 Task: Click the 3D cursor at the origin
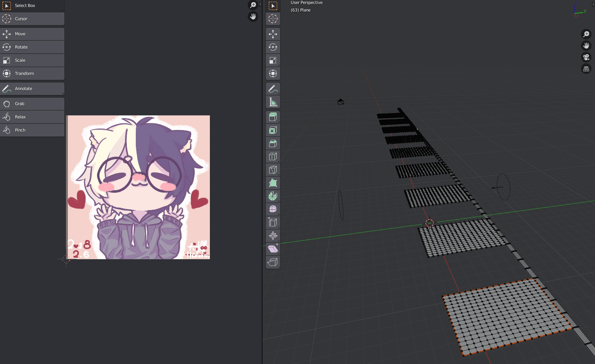click(430, 223)
